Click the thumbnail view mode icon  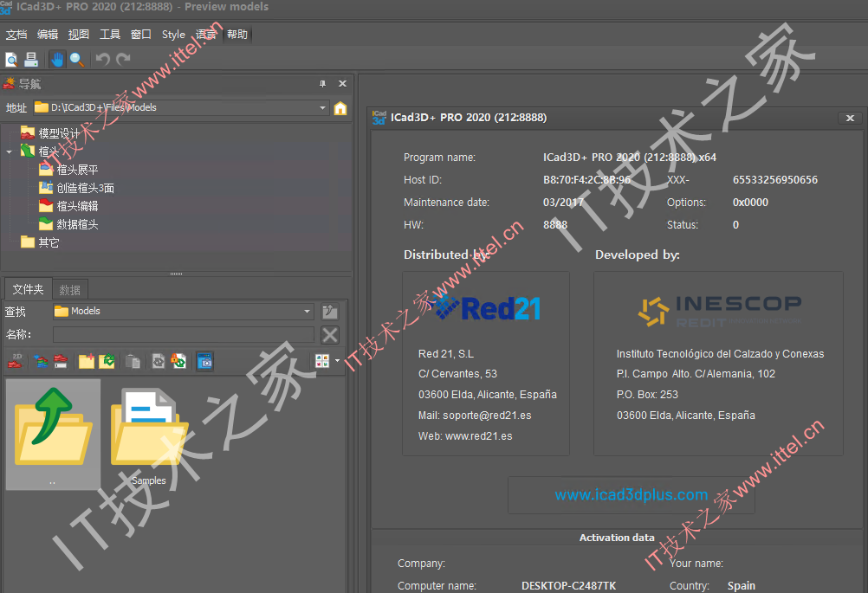[x=322, y=361]
